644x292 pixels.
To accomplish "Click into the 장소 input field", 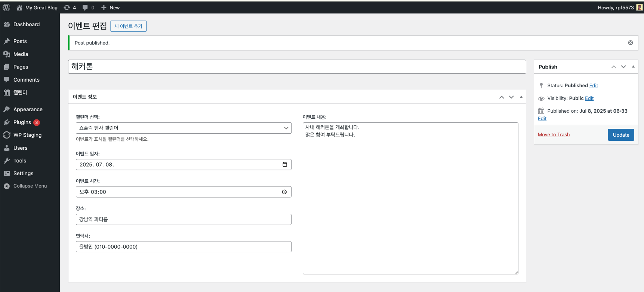I will click(183, 219).
